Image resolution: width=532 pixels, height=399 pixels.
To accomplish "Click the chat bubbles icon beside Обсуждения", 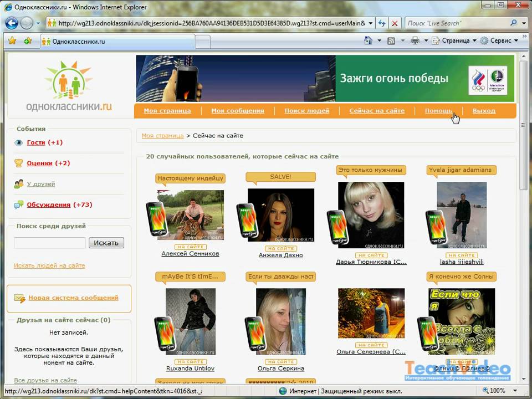I will pyautogui.click(x=19, y=204).
